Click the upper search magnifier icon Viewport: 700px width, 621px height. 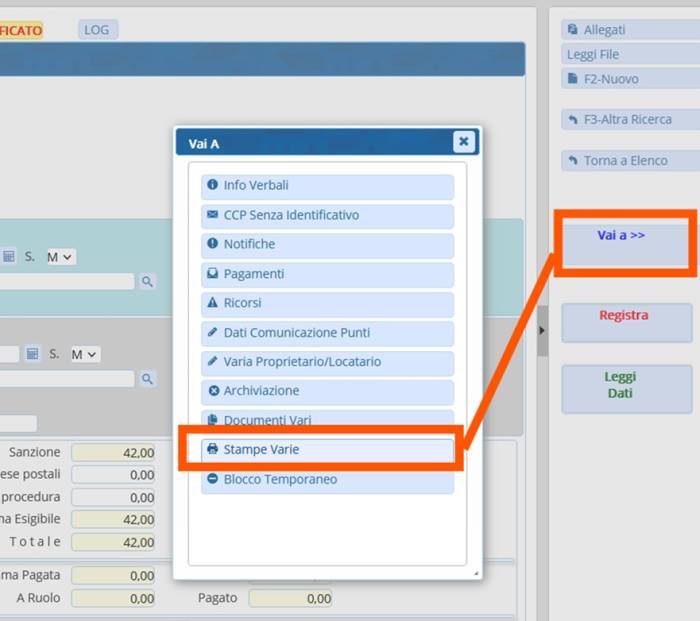[x=147, y=282]
